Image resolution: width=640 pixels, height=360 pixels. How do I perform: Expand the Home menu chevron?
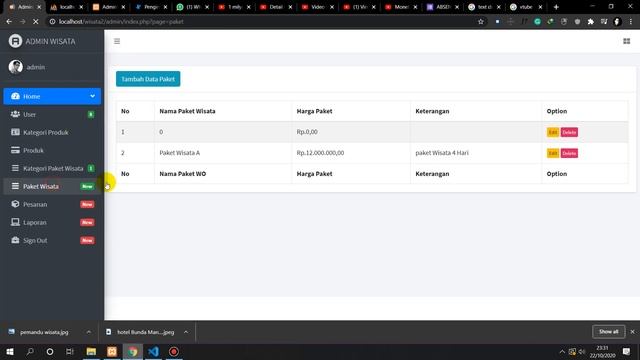pyautogui.click(x=93, y=96)
